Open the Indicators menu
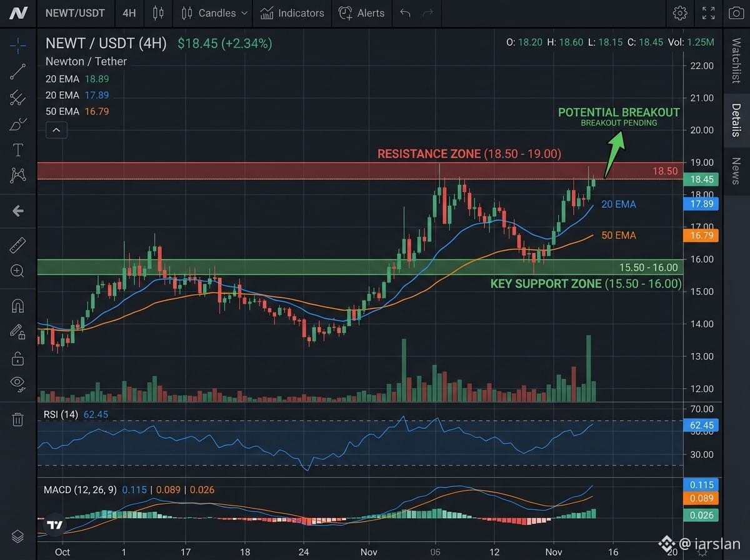 292,12
